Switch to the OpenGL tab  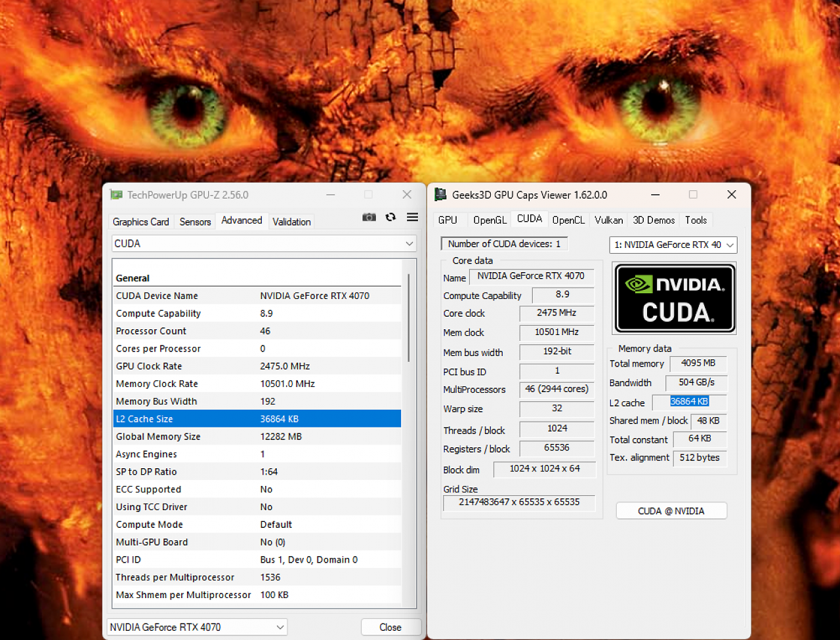pos(490,220)
